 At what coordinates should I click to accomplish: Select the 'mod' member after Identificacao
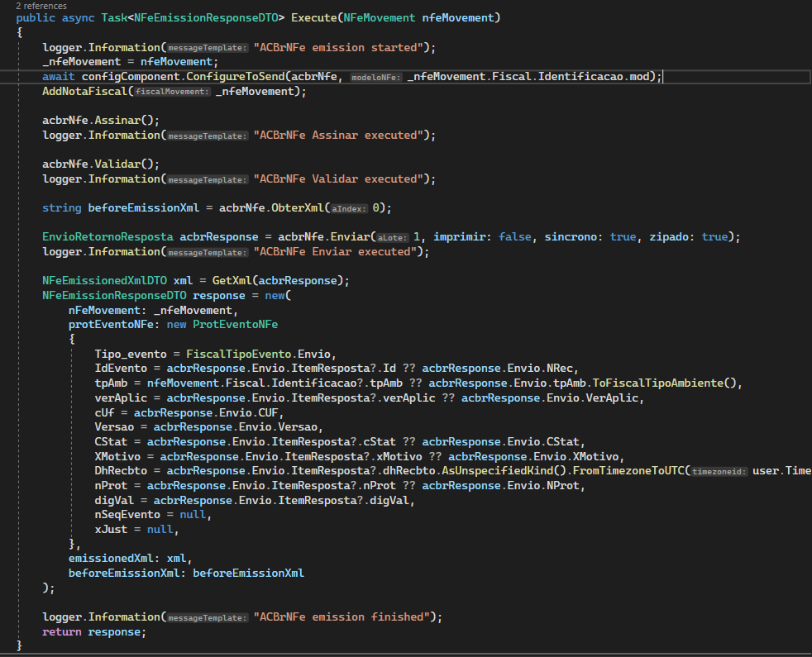point(639,77)
